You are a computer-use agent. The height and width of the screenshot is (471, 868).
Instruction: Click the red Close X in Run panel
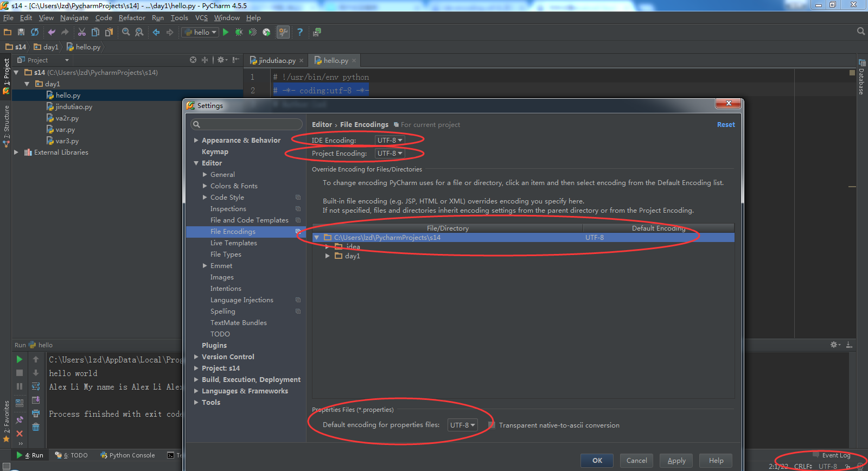point(20,434)
